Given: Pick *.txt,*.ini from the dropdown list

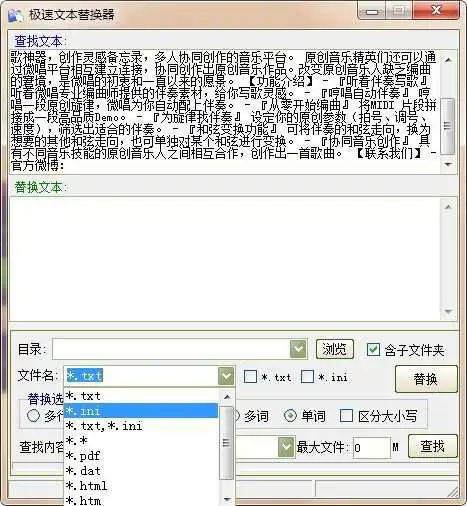Looking at the screenshot, I should (141, 426).
